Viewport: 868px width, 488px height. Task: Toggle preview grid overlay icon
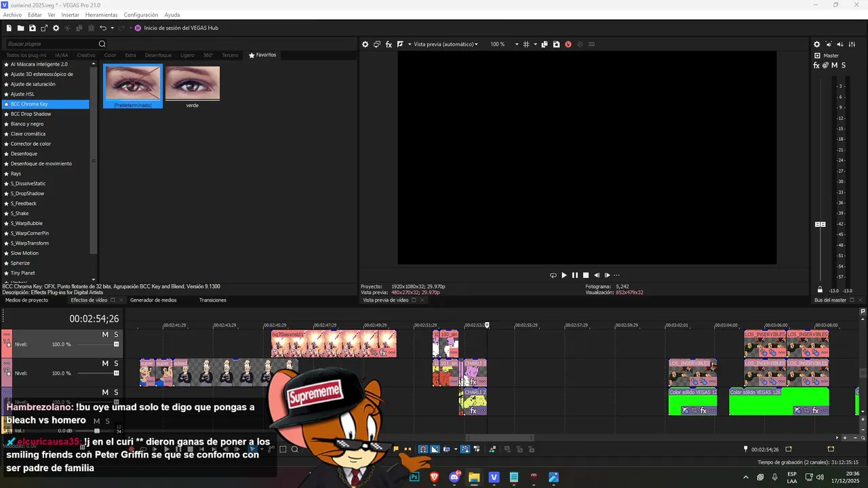coord(526,44)
